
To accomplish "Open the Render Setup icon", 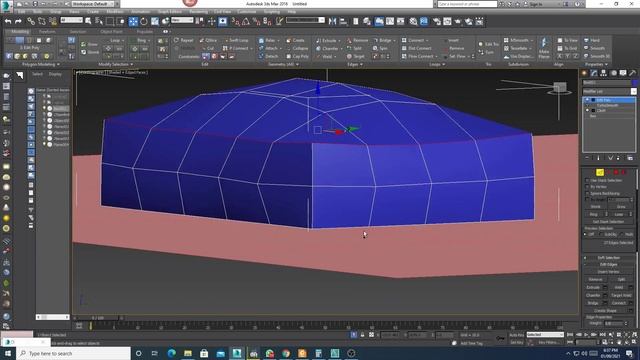I will click(437, 21).
